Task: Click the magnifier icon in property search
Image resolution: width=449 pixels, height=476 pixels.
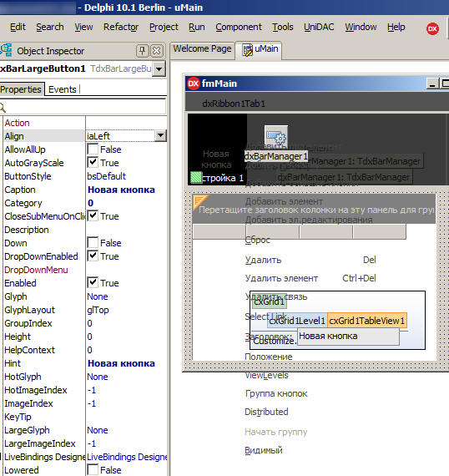Action: [x=3, y=107]
